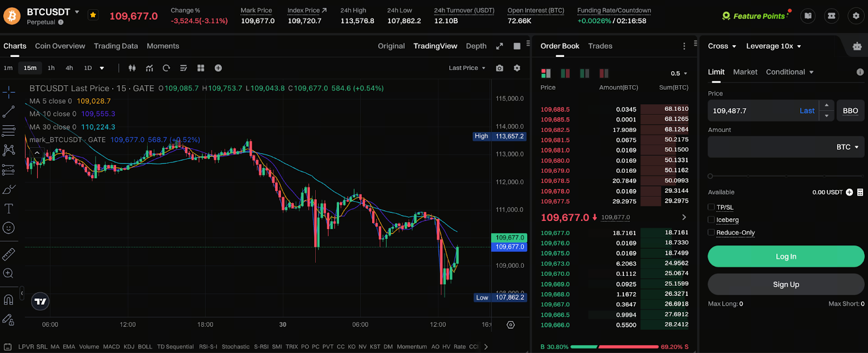The width and height of the screenshot is (868, 353).
Task: Click the Log In button
Action: pyautogui.click(x=786, y=256)
